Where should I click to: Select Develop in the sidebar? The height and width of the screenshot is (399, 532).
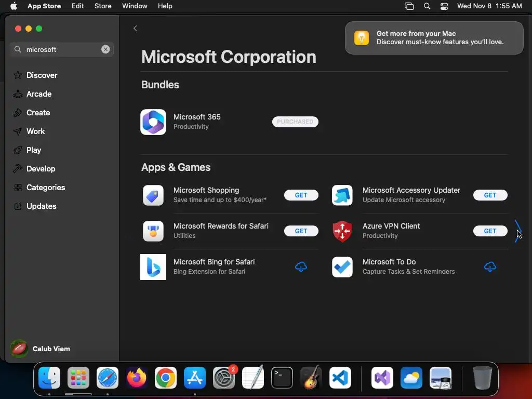(62, 169)
